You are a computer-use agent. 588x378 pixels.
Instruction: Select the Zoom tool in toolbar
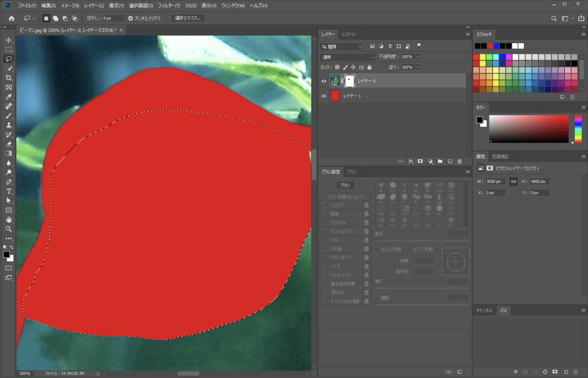pos(9,229)
